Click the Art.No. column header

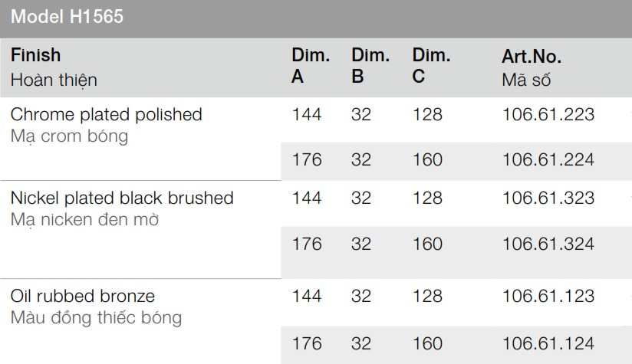(x=532, y=57)
